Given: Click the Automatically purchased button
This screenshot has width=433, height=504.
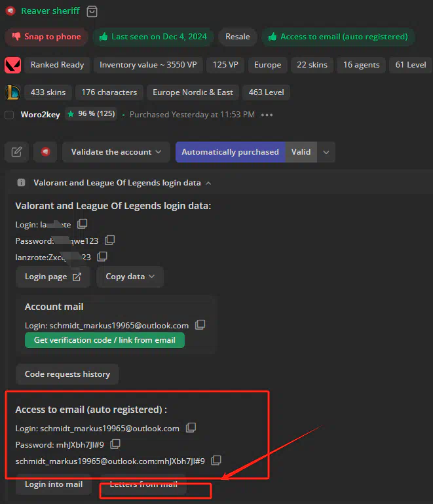Looking at the screenshot, I should click(x=231, y=151).
